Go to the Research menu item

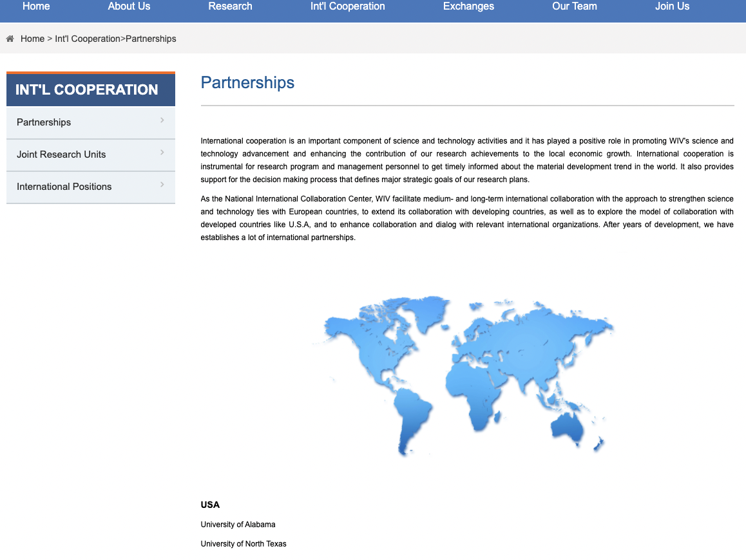pos(230,6)
